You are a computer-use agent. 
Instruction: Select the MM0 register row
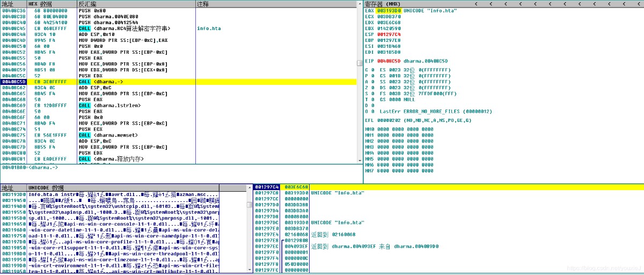click(x=399, y=129)
